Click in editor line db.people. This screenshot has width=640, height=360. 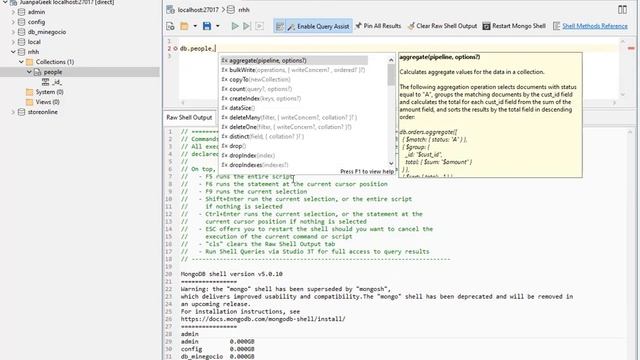coord(198,48)
